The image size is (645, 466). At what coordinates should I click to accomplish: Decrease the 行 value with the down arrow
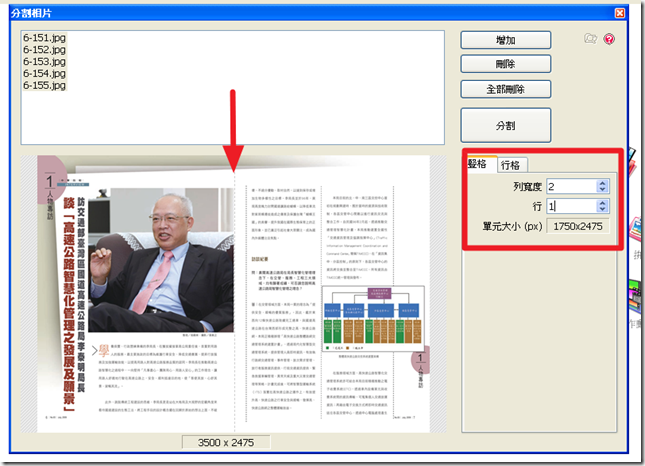602,209
